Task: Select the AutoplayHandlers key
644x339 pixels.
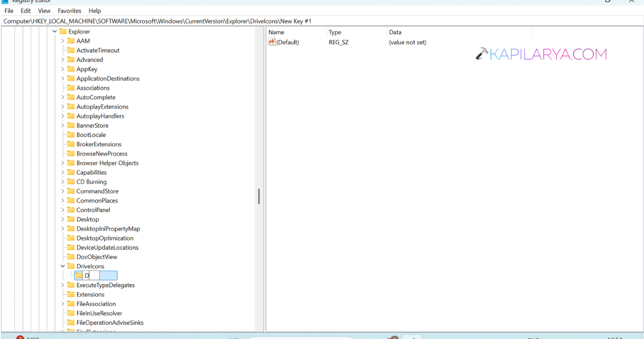Action: pos(100,116)
